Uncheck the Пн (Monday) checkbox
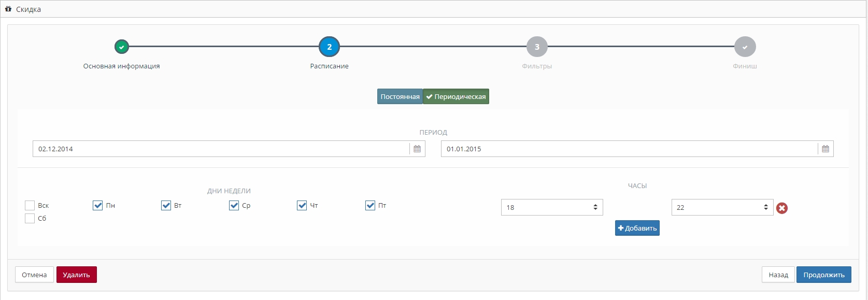The image size is (868, 300). pyautogui.click(x=97, y=205)
